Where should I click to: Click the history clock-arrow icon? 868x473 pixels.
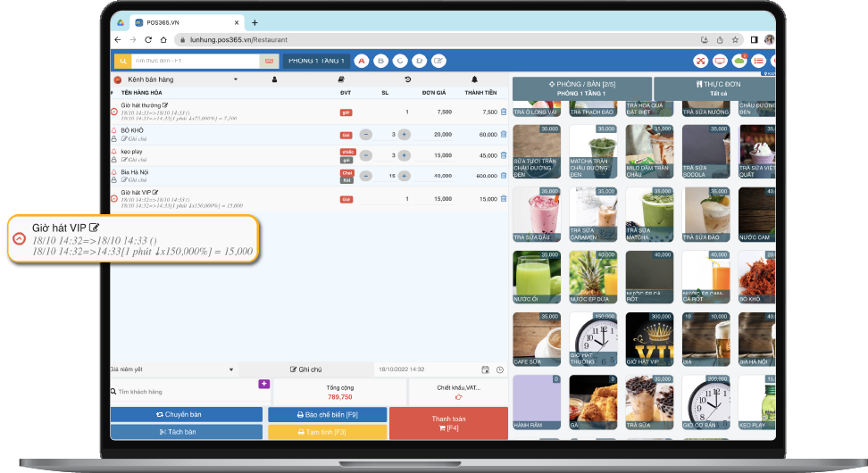[x=408, y=79]
